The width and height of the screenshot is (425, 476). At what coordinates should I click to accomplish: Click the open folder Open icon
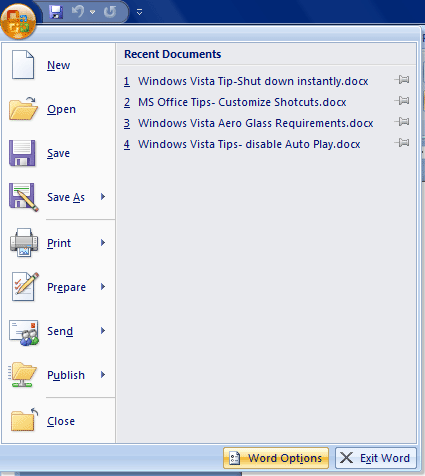click(x=23, y=109)
